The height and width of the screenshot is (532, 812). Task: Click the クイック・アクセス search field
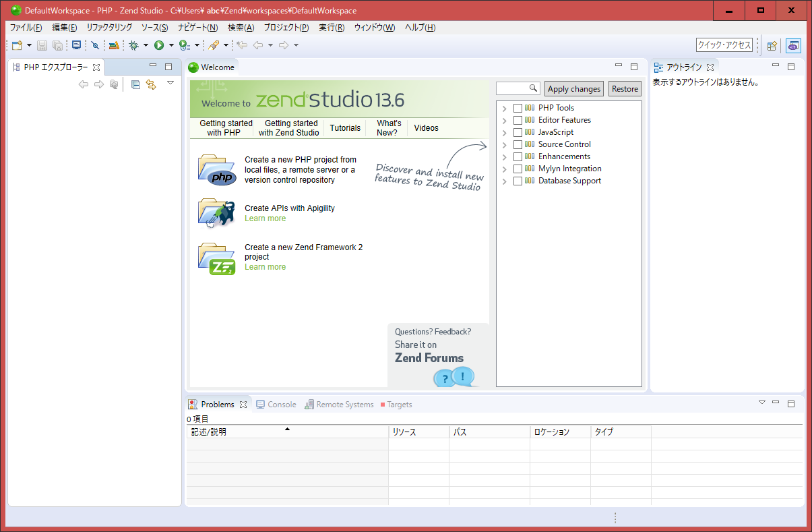pyautogui.click(x=724, y=45)
